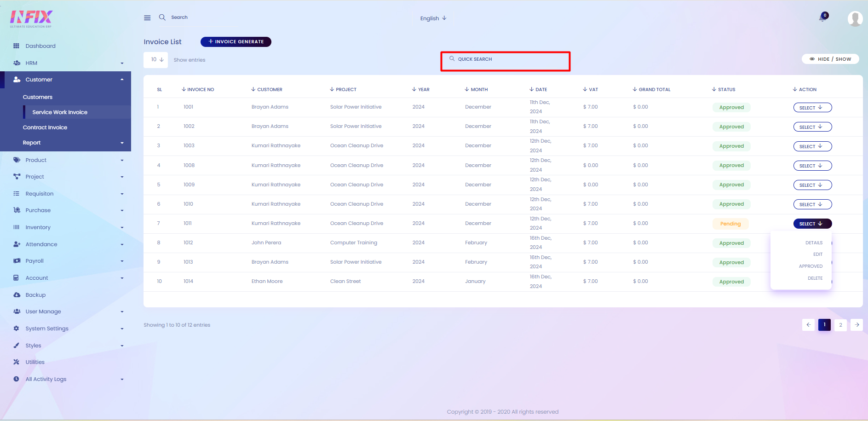Click the Product tag icon
Viewport: 868px width, 421px height.
[17, 160]
